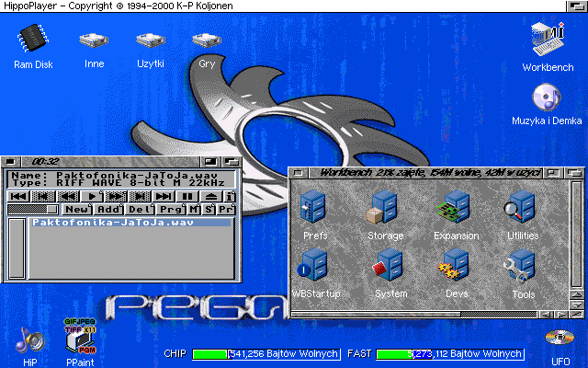The image size is (588, 368).
Task: Open the Muzyka i Demka CD icon
Action: pos(547,97)
